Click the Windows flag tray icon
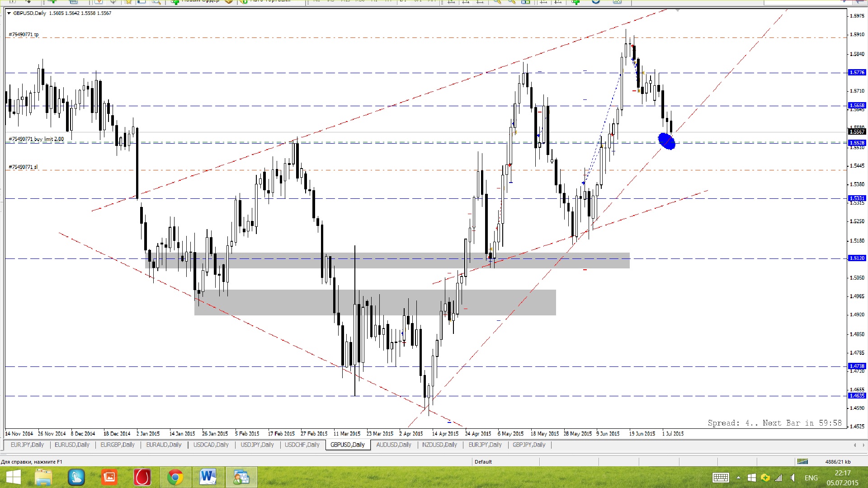 pos(751,478)
